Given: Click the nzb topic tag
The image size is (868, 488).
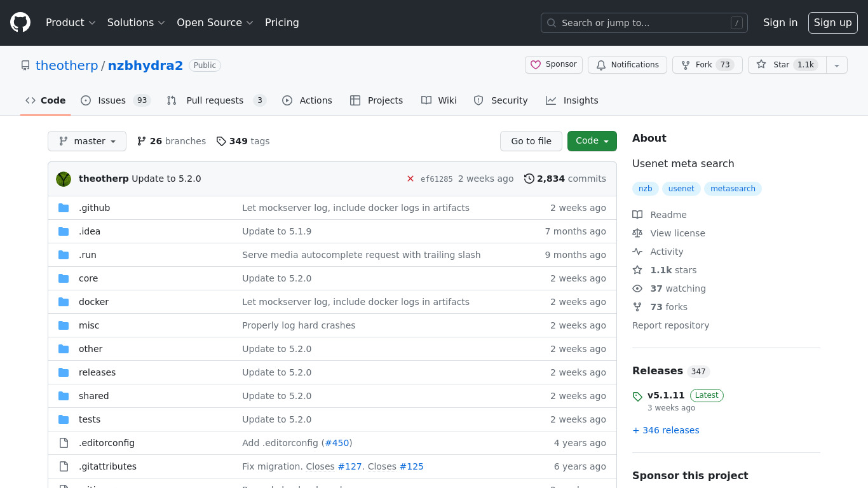Looking at the screenshot, I should pyautogui.click(x=646, y=189).
